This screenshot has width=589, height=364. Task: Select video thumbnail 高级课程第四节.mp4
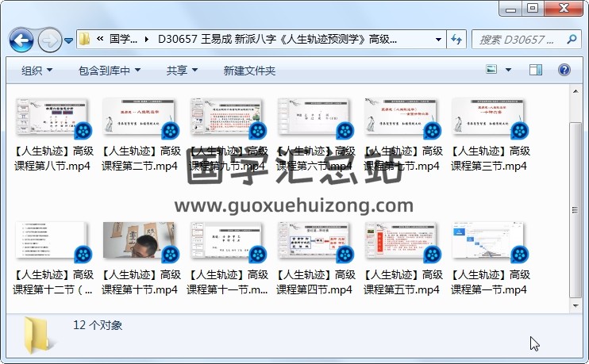pyautogui.click(x=314, y=240)
